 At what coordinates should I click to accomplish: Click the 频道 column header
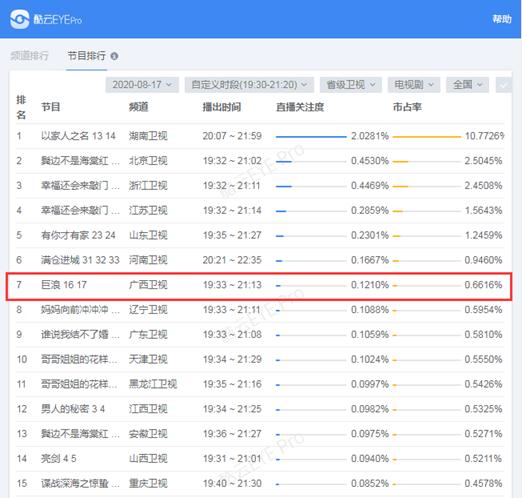(x=138, y=107)
